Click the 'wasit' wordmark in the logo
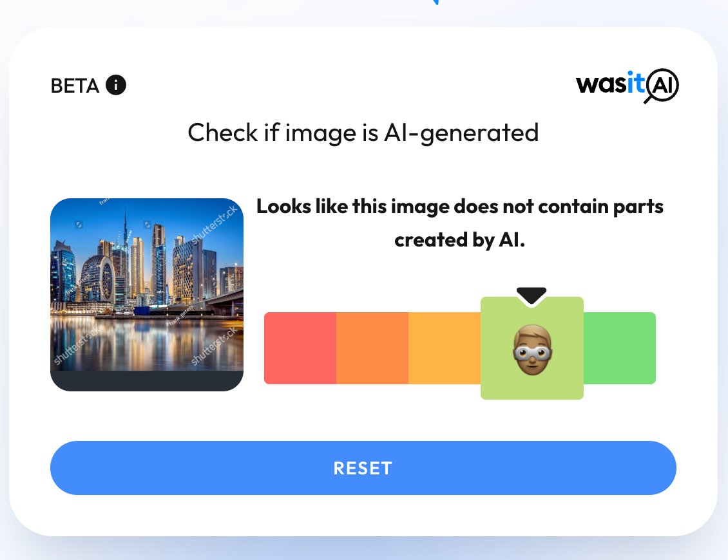Image resolution: width=728 pixels, height=560 pixels. [611, 84]
